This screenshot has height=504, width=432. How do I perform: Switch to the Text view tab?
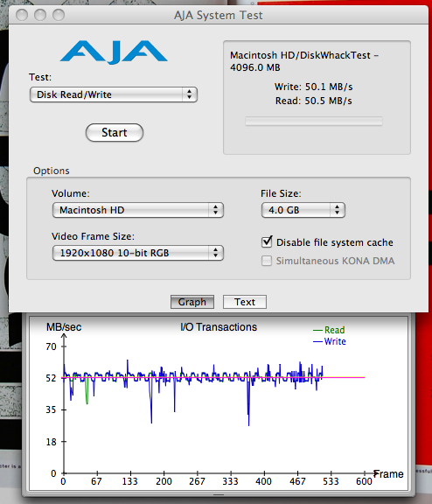(x=245, y=302)
